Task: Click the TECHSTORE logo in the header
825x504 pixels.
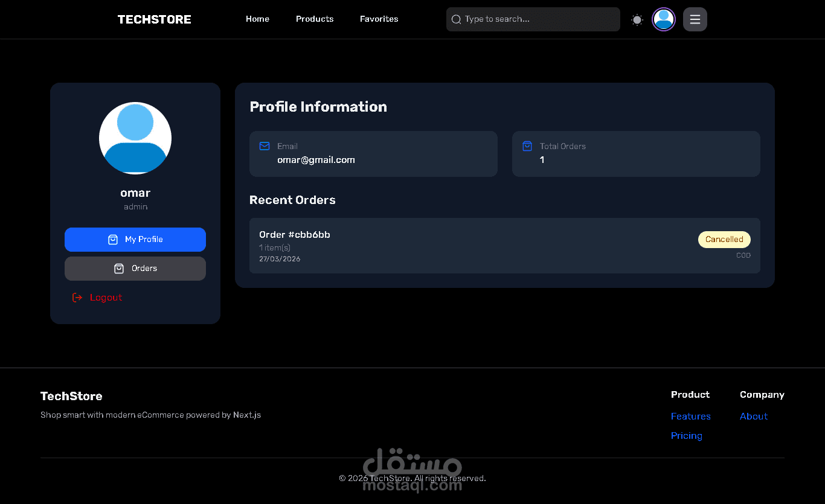Action: [154, 19]
